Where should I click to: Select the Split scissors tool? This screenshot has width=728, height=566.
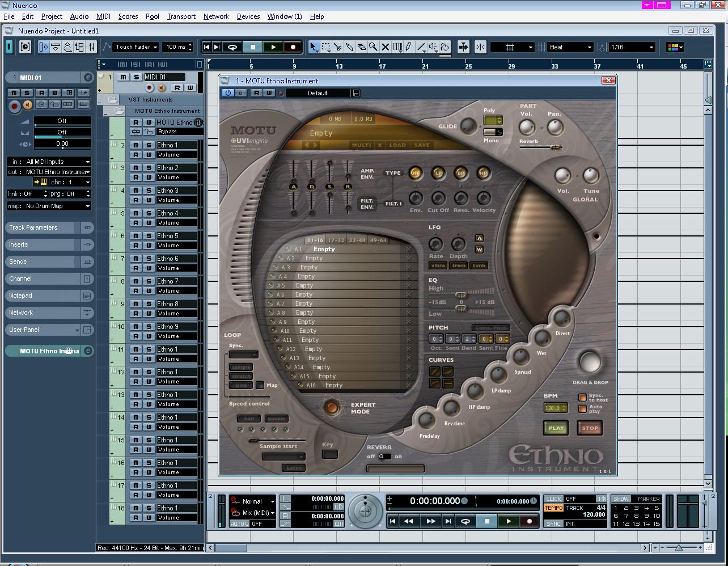[338, 47]
